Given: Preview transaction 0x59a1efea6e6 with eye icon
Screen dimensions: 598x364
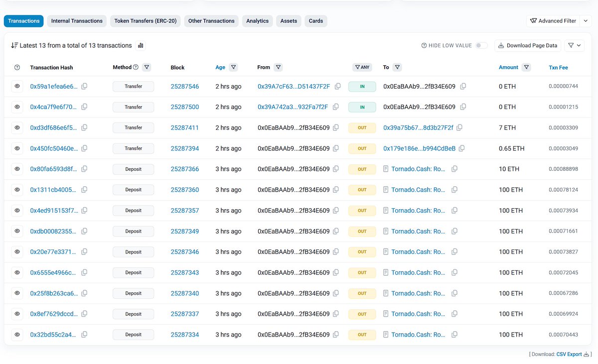Looking at the screenshot, I should [17, 86].
